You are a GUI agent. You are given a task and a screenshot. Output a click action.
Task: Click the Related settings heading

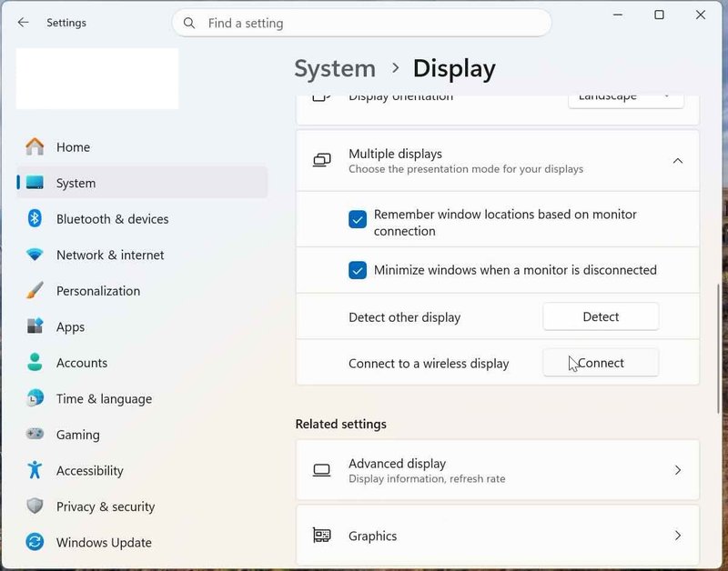[x=340, y=424]
